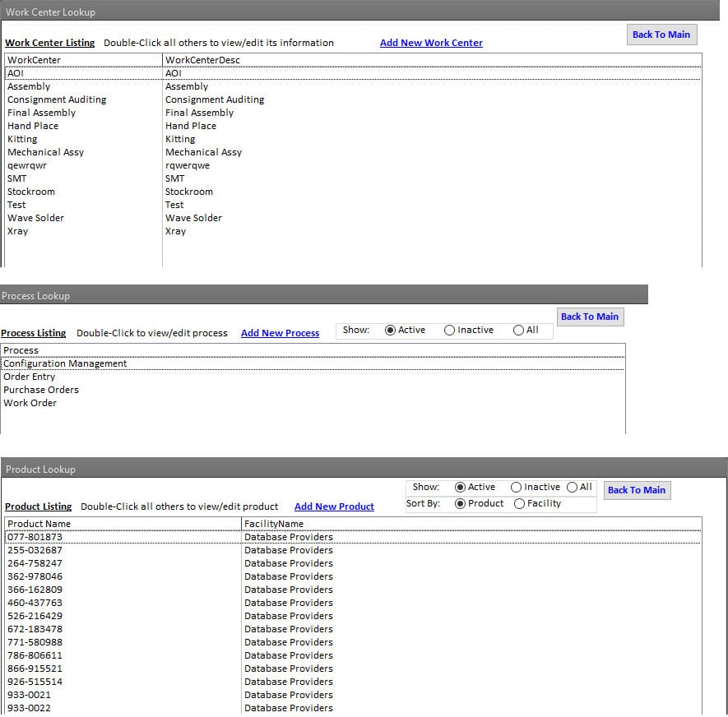
Task: Select Hand Place work center row
Action: [353, 127]
